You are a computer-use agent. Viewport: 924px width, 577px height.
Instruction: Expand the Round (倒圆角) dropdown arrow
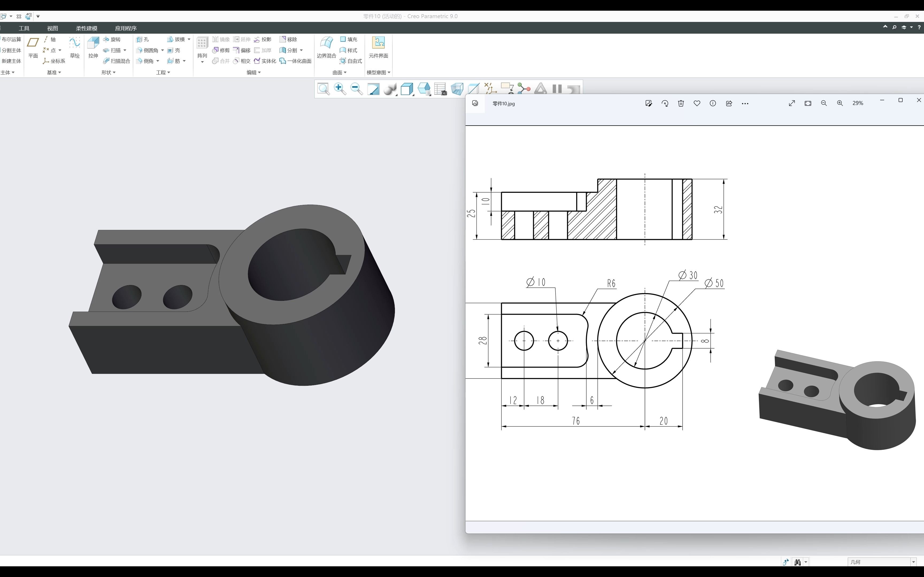point(162,50)
